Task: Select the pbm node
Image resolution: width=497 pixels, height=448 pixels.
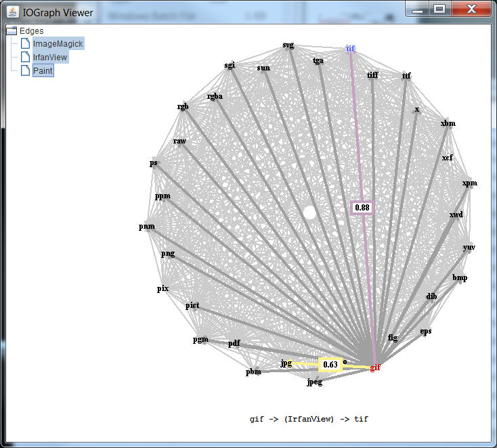Action: click(253, 372)
